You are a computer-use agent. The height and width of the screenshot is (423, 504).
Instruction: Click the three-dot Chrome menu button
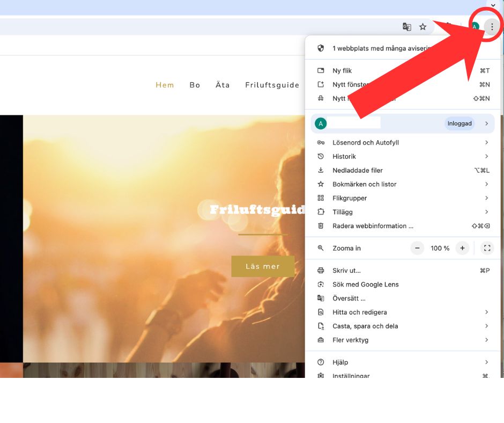[x=492, y=27]
